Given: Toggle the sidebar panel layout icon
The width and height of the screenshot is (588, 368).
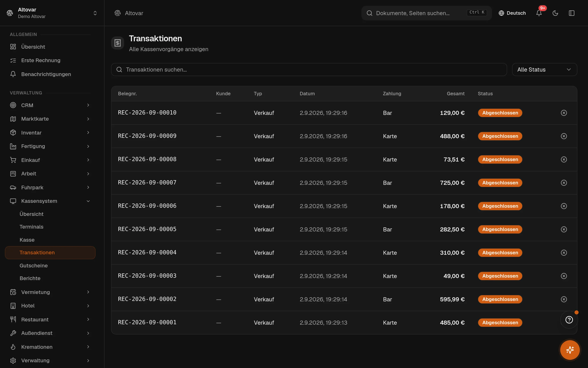Looking at the screenshot, I should (571, 13).
